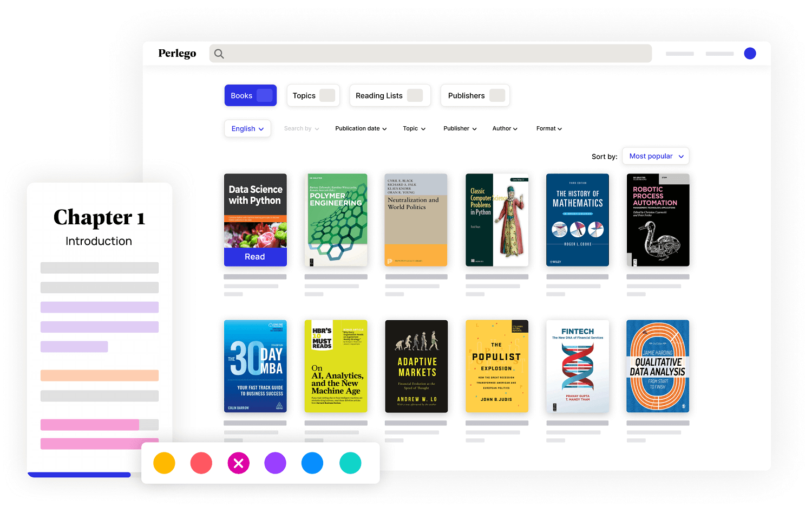Screen dimensions: 812x512
Task: Open the blue profile avatar circle
Action: [x=750, y=53]
